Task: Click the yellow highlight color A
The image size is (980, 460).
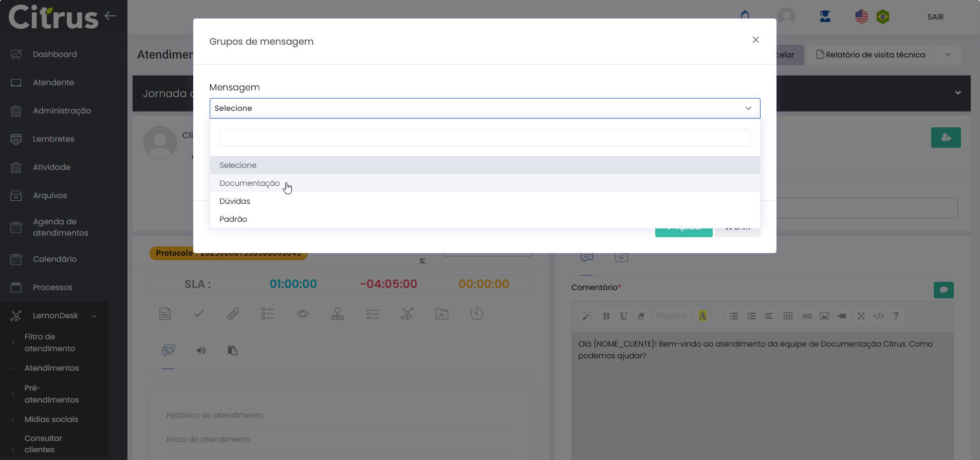Action: point(702,316)
